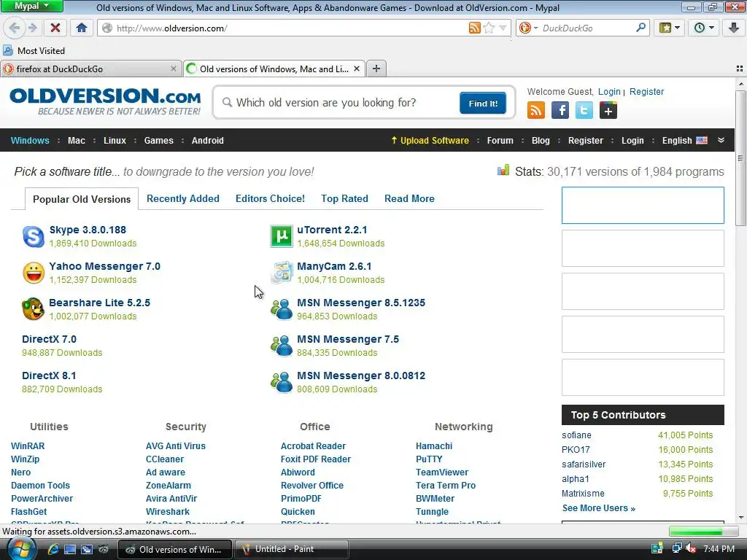This screenshot has width=747, height=560.
Task: Click the scrollbar down arrow
Action: point(740,518)
